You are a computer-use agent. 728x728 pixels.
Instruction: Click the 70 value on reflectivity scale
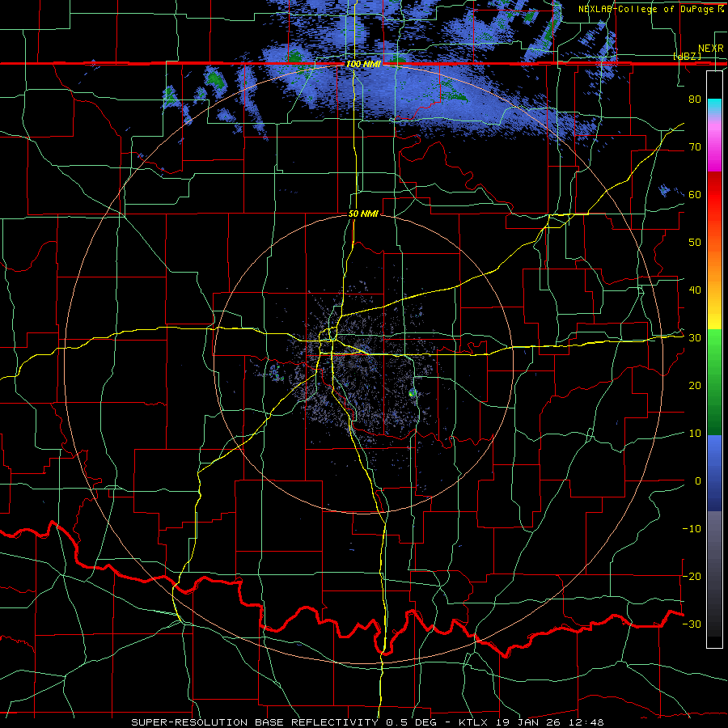[x=695, y=146]
